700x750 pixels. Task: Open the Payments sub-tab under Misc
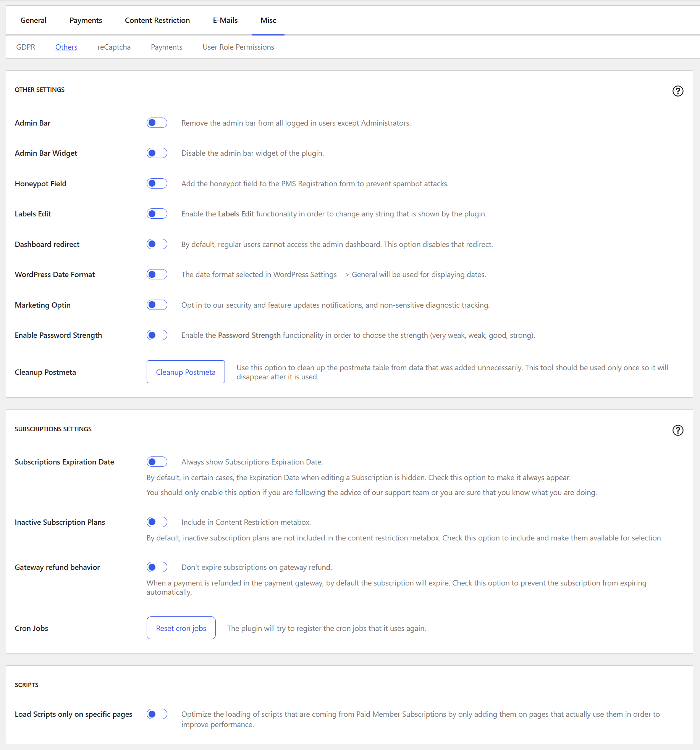(x=167, y=47)
